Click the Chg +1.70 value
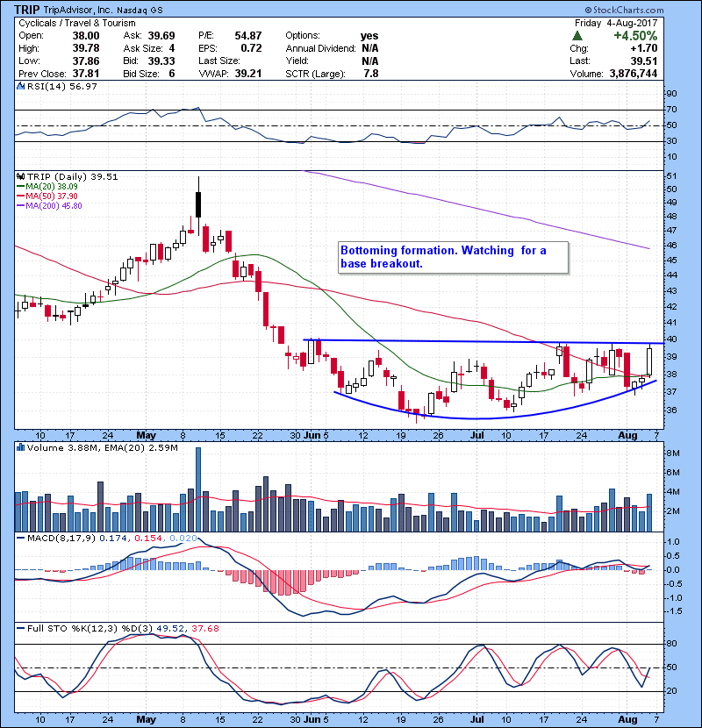This screenshot has height=728, width=702. (x=644, y=48)
